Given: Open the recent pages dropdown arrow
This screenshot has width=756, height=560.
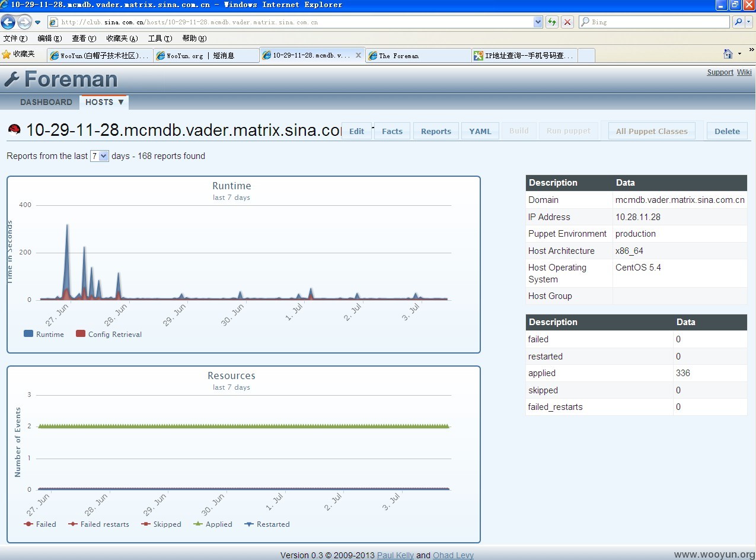Looking at the screenshot, I should [x=38, y=23].
